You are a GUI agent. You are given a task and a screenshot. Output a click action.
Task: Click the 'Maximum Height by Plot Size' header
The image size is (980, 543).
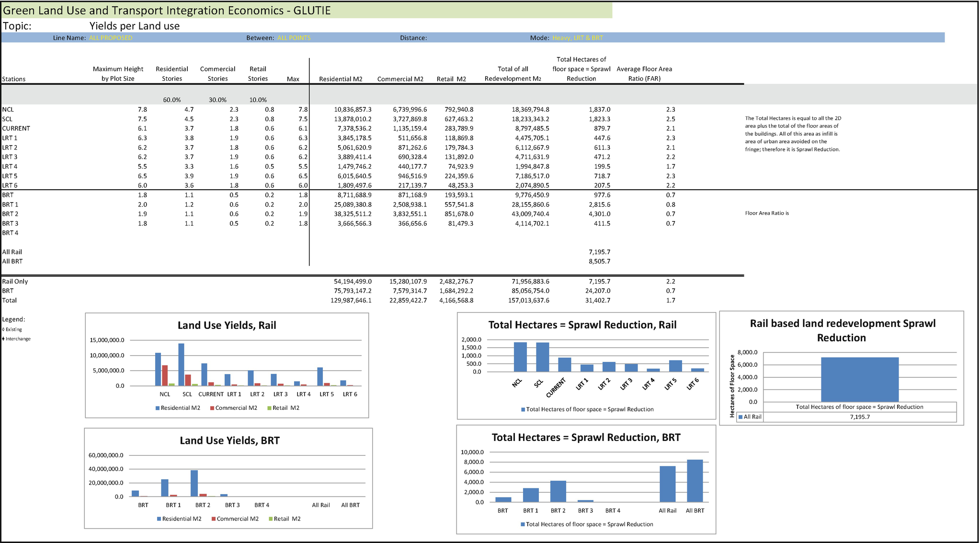(118, 74)
